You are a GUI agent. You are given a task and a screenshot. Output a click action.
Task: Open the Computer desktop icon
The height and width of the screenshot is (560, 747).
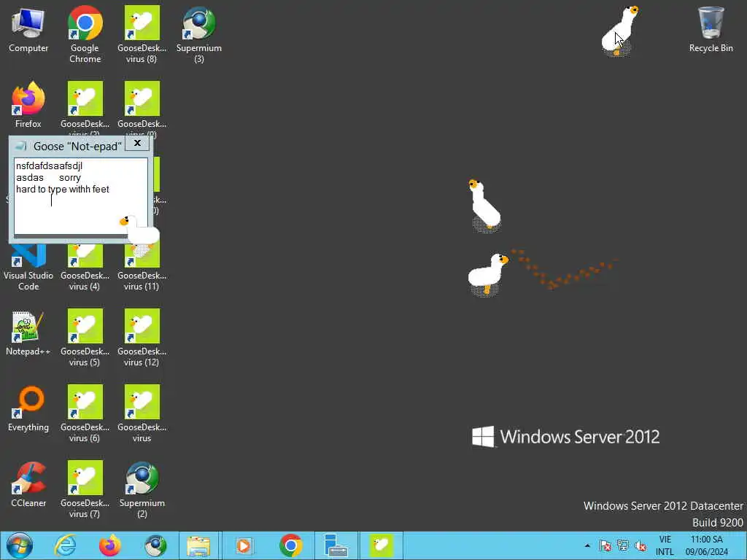pyautogui.click(x=28, y=29)
